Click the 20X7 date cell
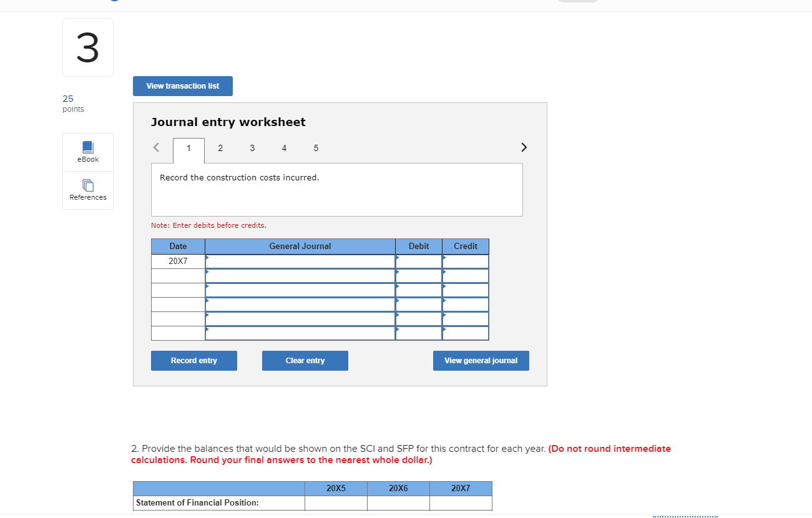 tap(177, 261)
